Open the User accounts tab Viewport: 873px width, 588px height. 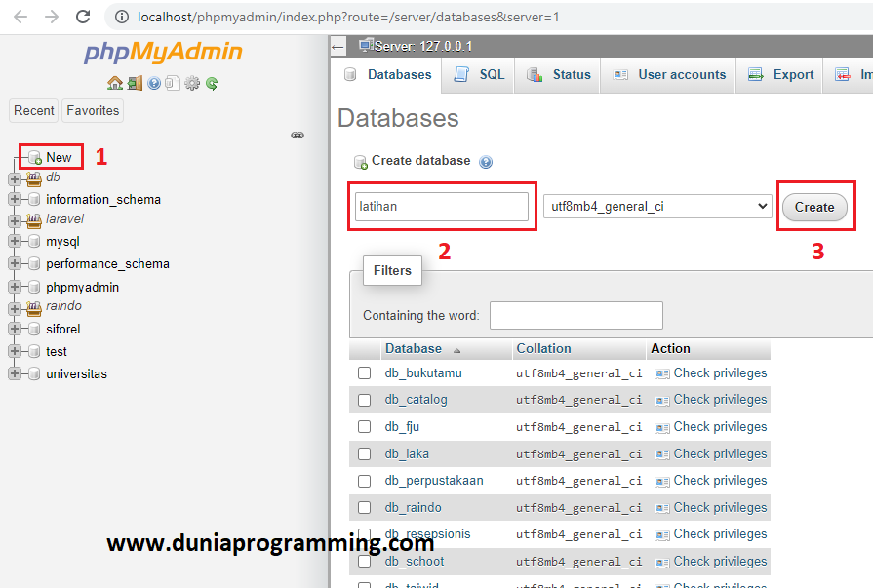(x=669, y=75)
